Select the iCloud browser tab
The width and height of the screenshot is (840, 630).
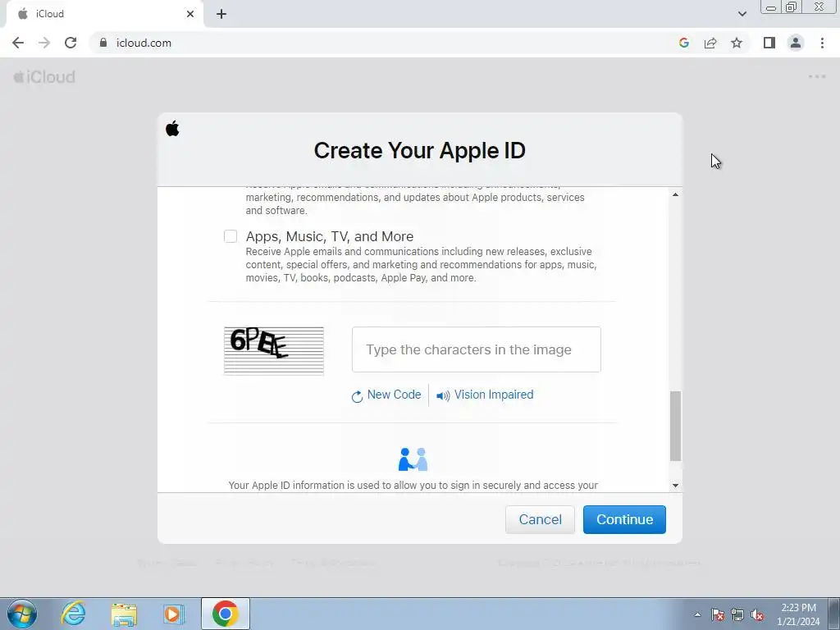tap(104, 14)
